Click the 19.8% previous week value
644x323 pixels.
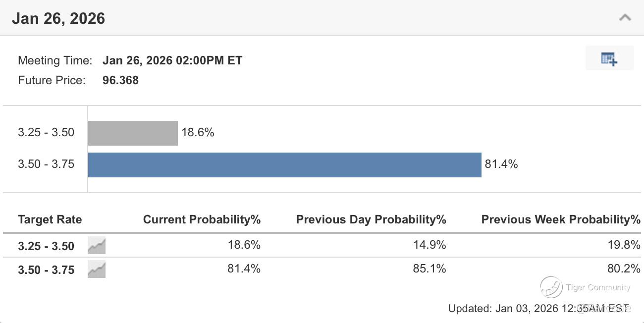[x=624, y=245]
